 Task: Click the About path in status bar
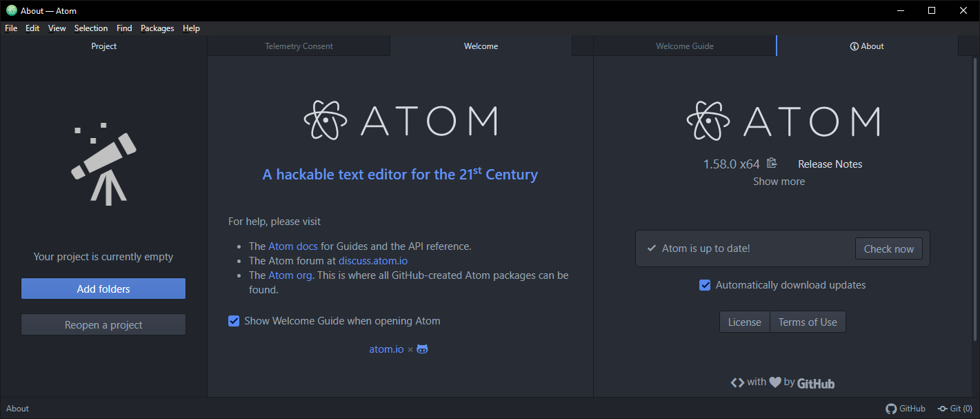18,409
